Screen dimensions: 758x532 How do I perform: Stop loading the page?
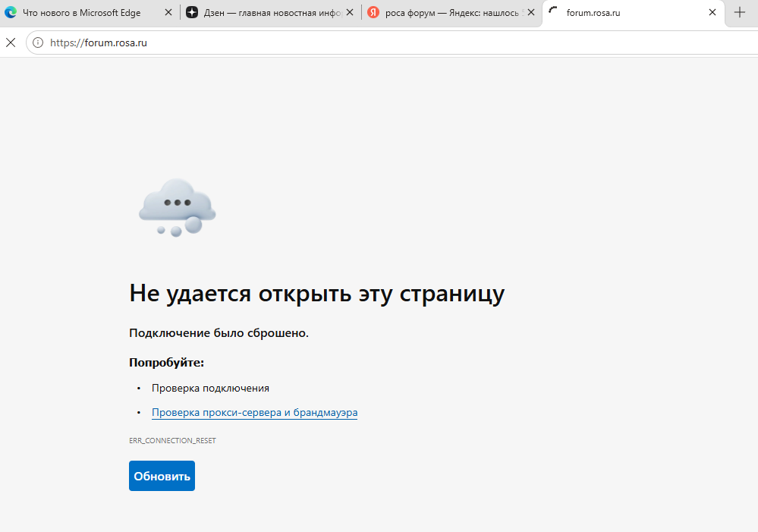click(x=11, y=42)
